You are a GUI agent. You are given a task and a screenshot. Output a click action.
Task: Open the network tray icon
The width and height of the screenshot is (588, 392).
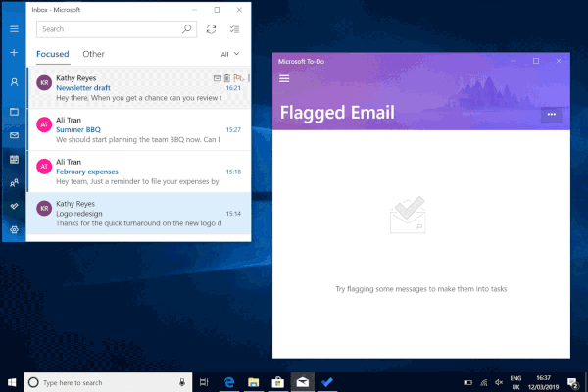[484, 382]
